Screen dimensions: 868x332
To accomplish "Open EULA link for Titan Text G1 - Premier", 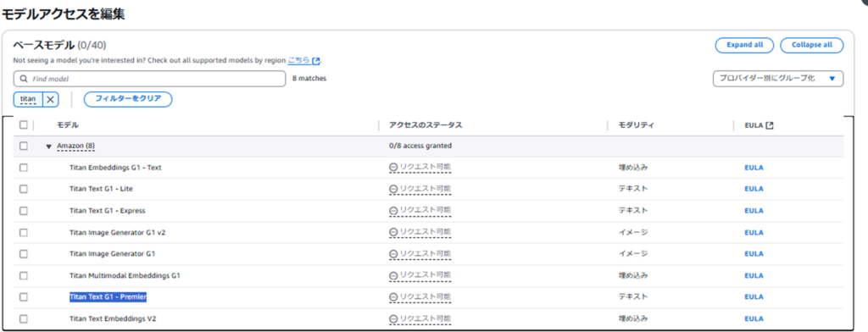I will [754, 297].
